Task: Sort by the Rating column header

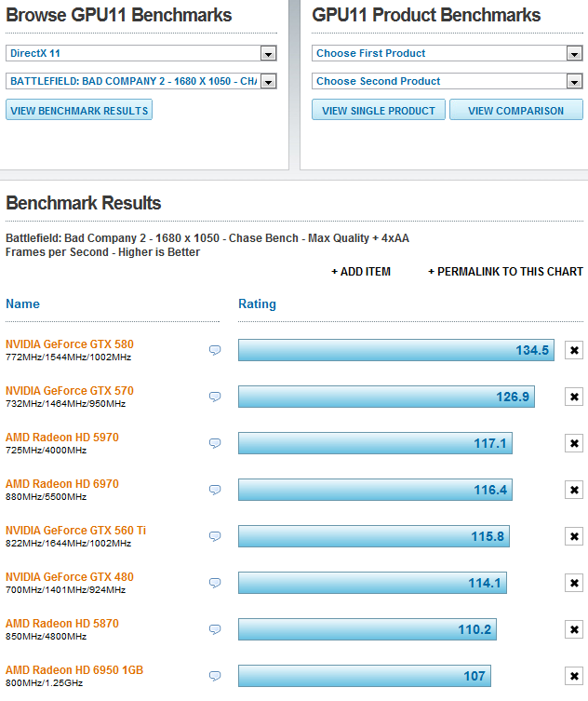Action: 257,304
